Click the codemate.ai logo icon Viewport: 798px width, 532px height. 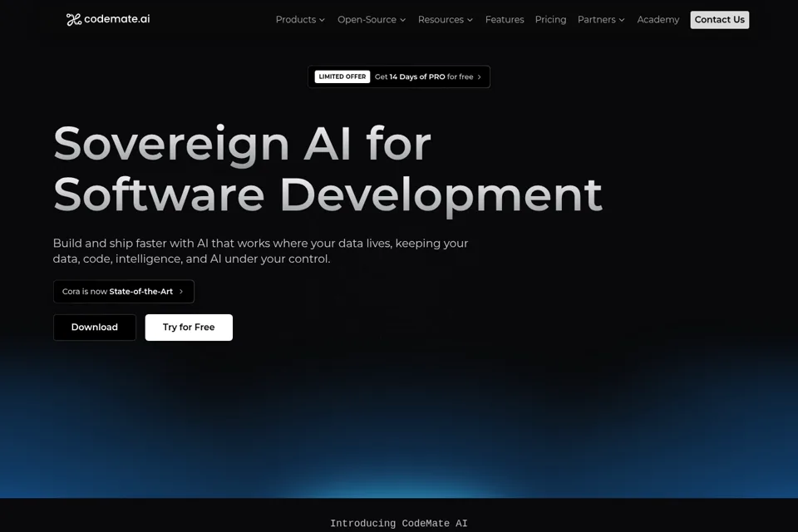pos(74,19)
